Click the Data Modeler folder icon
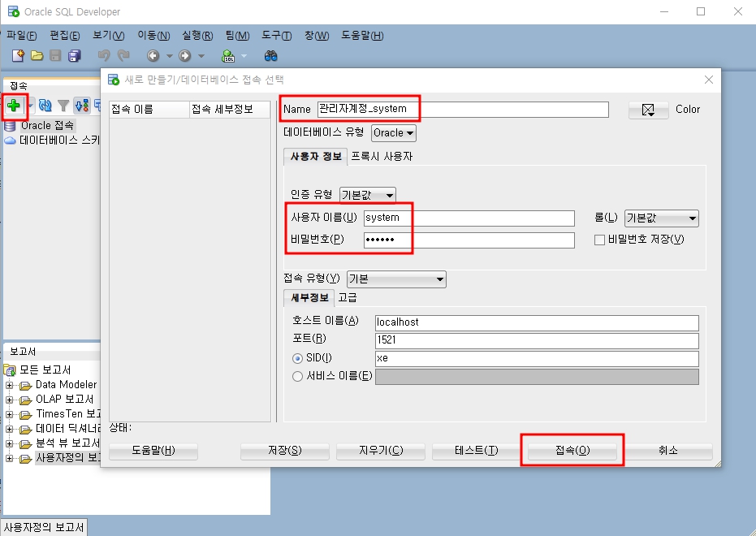The image size is (756, 536). tap(25, 386)
